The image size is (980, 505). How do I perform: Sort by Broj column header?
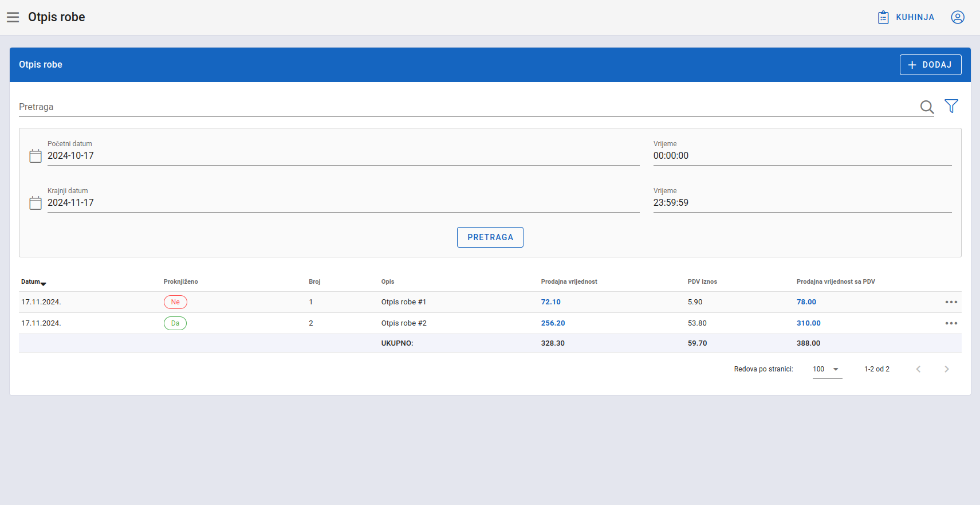point(314,282)
